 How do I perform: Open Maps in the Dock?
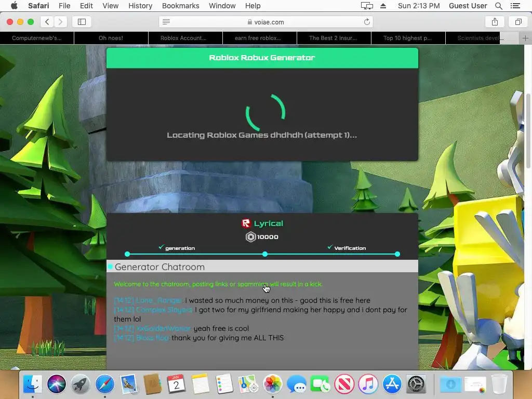[248, 384]
